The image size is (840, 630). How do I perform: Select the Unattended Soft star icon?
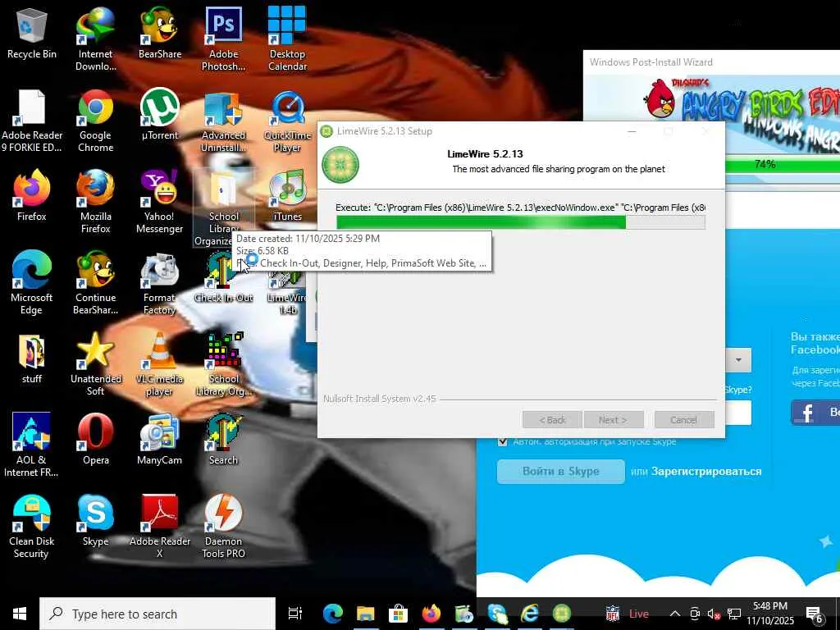pyautogui.click(x=95, y=364)
